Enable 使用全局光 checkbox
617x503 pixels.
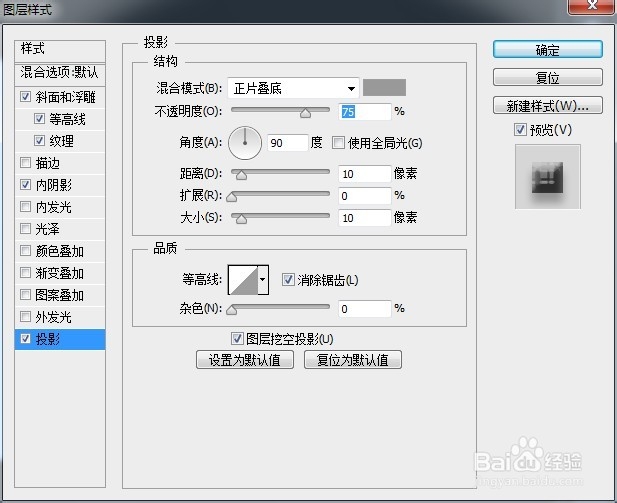point(338,142)
